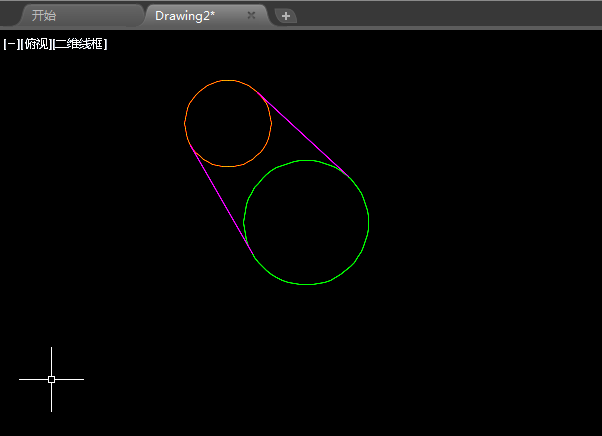Pick the lower magenta tangent line
The image size is (602, 436).
tap(222, 199)
